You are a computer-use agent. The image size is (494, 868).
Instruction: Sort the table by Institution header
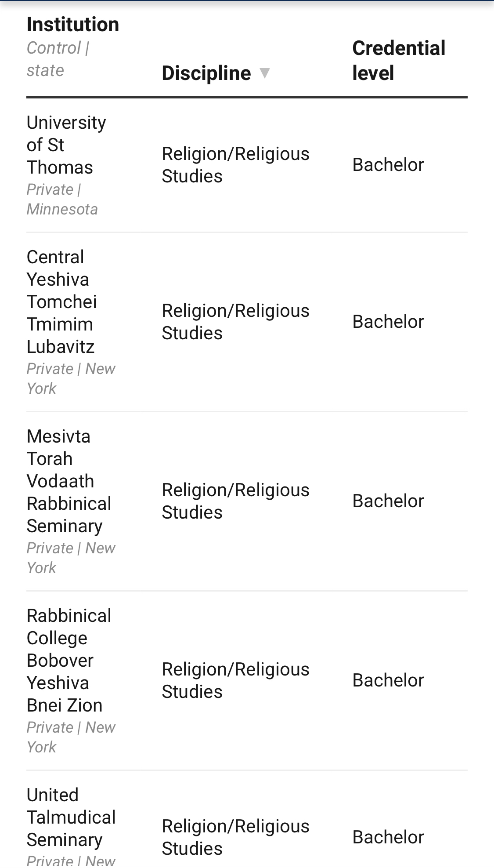point(73,25)
